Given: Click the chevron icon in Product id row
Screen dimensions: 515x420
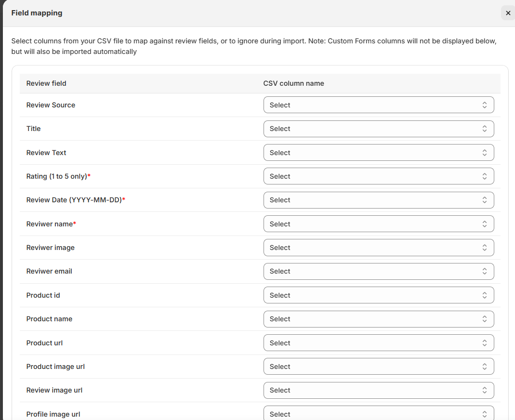Looking at the screenshot, I should click(485, 295).
